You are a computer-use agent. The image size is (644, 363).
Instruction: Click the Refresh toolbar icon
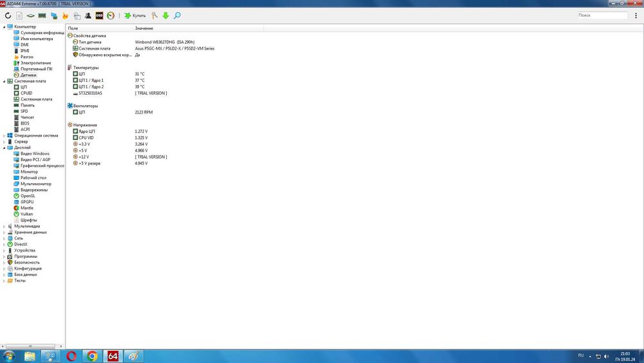(x=8, y=15)
